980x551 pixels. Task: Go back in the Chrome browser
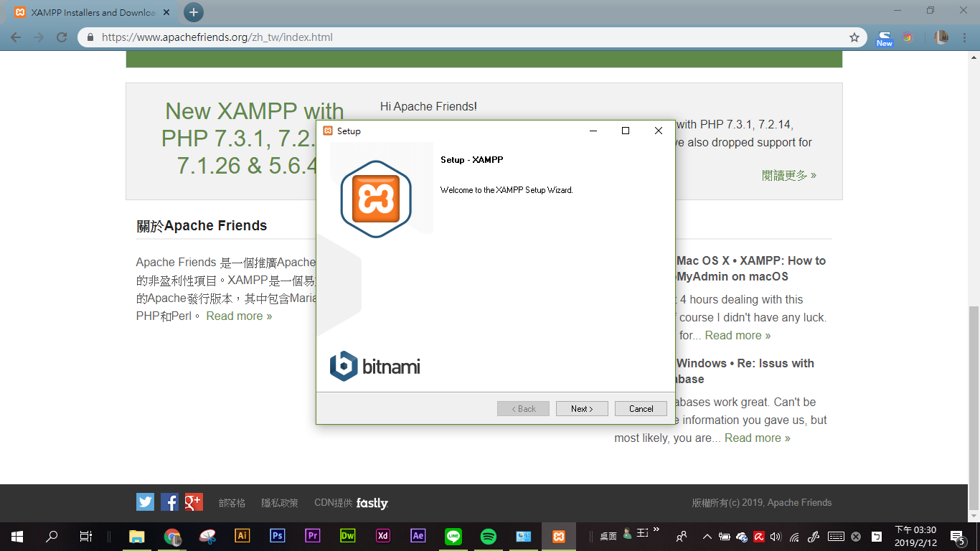click(x=16, y=37)
